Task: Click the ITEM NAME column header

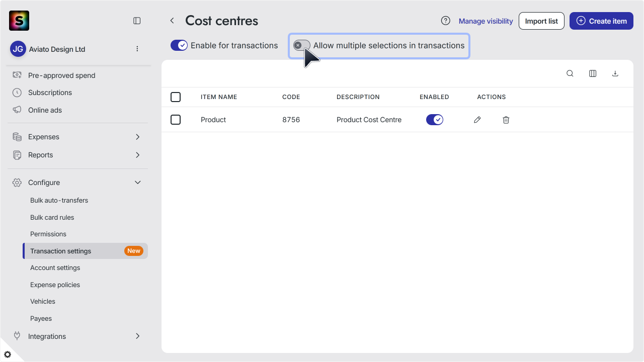Action: [219, 97]
